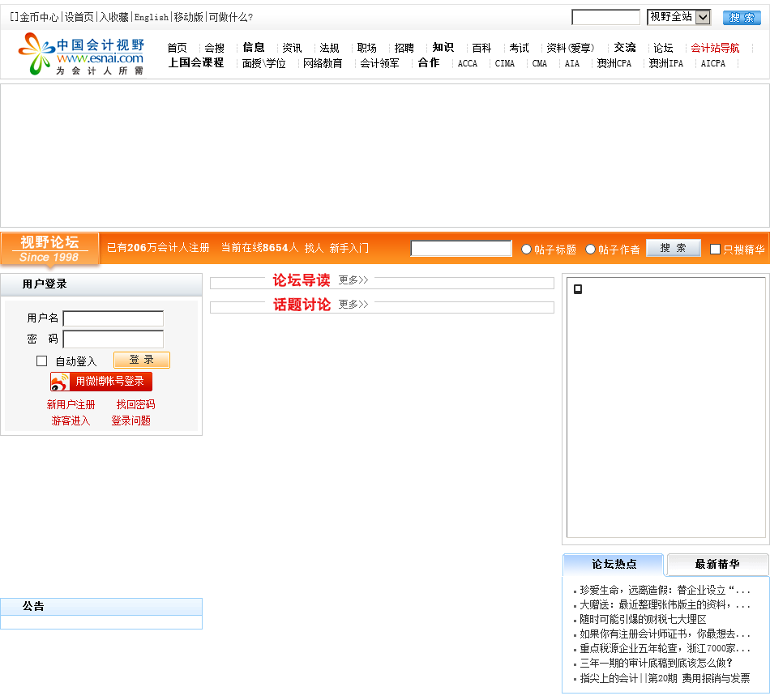This screenshot has width=770, height=700.
Task: Open post 大赠送：最近整理张伟版主的资料
Action: click(x=665, y=604)
